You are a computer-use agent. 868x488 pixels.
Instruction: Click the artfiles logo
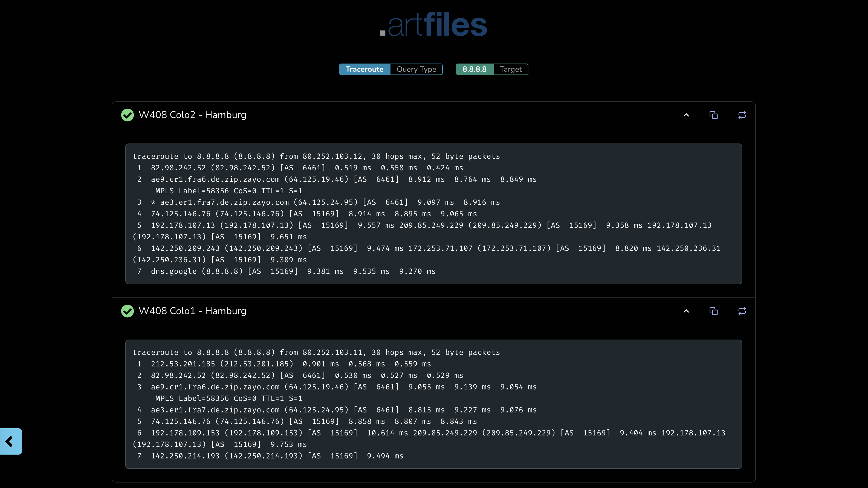coord(434,24)
